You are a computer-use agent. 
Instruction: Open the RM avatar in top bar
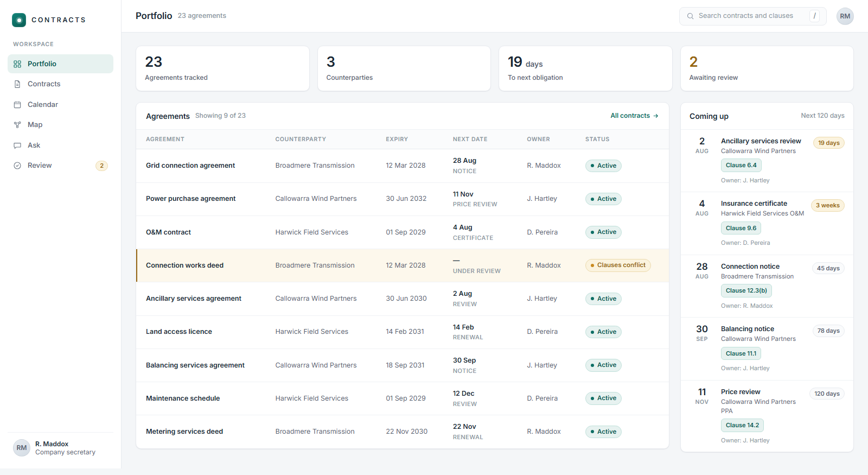click(845, 16)
